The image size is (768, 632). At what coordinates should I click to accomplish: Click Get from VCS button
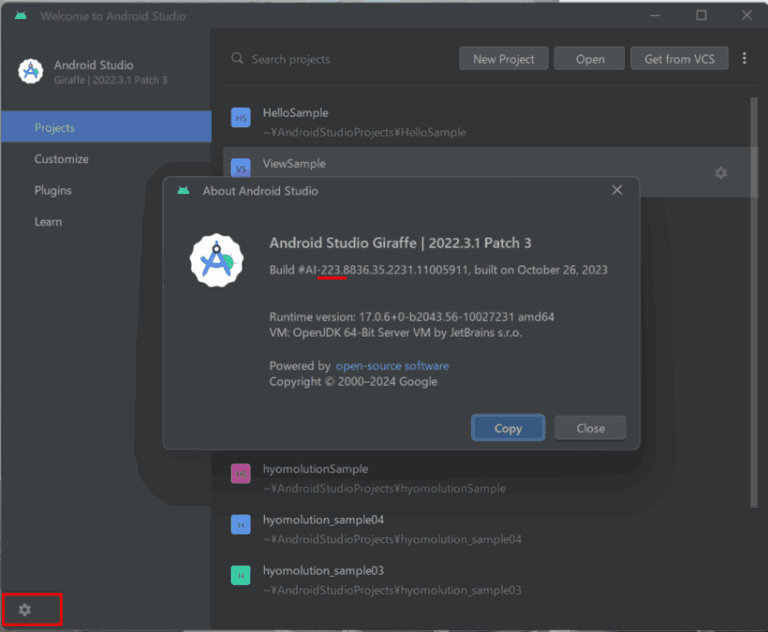pyautogui.click(x=679, y=59)
